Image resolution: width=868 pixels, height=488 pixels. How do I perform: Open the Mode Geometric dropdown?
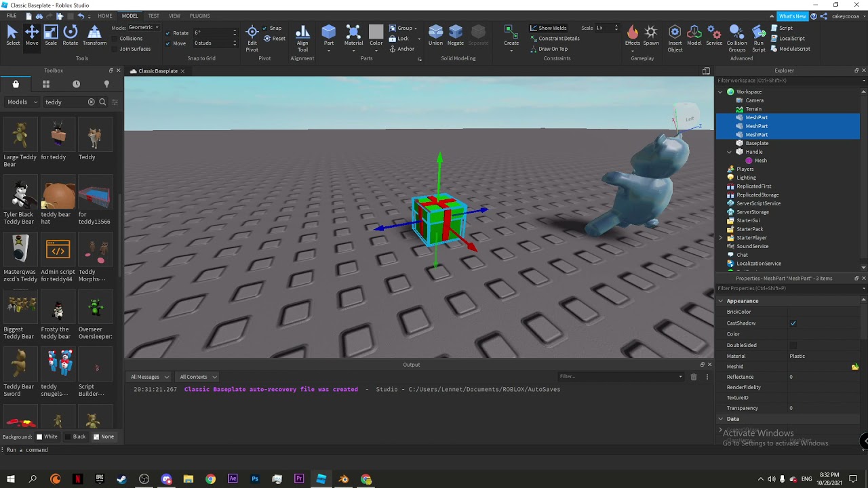tap(144, 28)
